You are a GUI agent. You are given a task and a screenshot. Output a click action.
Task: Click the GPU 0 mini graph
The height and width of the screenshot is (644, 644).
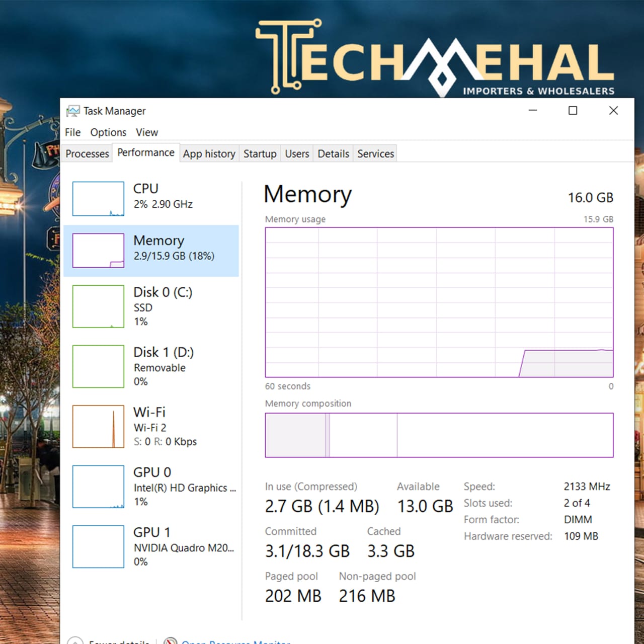[98, 487]
